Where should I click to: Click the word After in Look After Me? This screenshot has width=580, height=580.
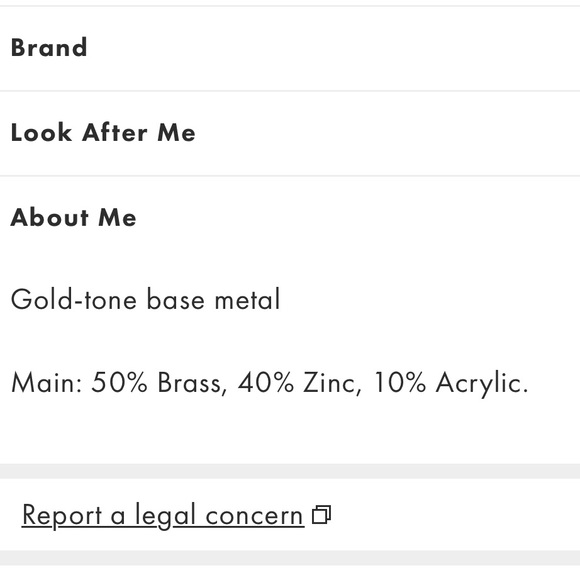coord(115,132)
